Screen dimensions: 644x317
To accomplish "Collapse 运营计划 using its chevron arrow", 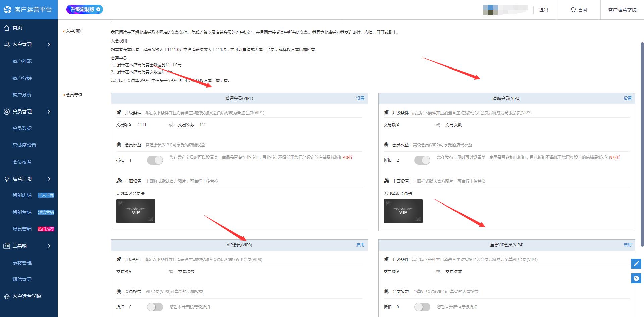I will tap(49, 179).
